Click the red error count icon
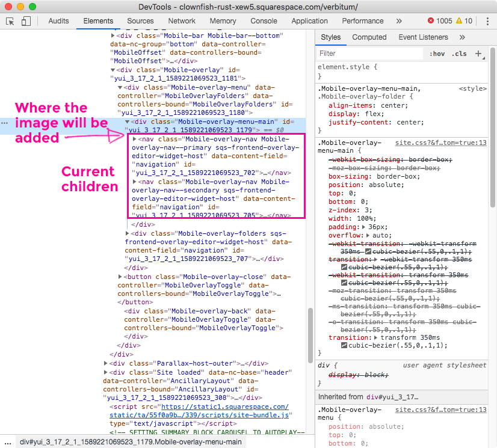The width and height of the screenshot is (497, 448). tap(430, 21)
